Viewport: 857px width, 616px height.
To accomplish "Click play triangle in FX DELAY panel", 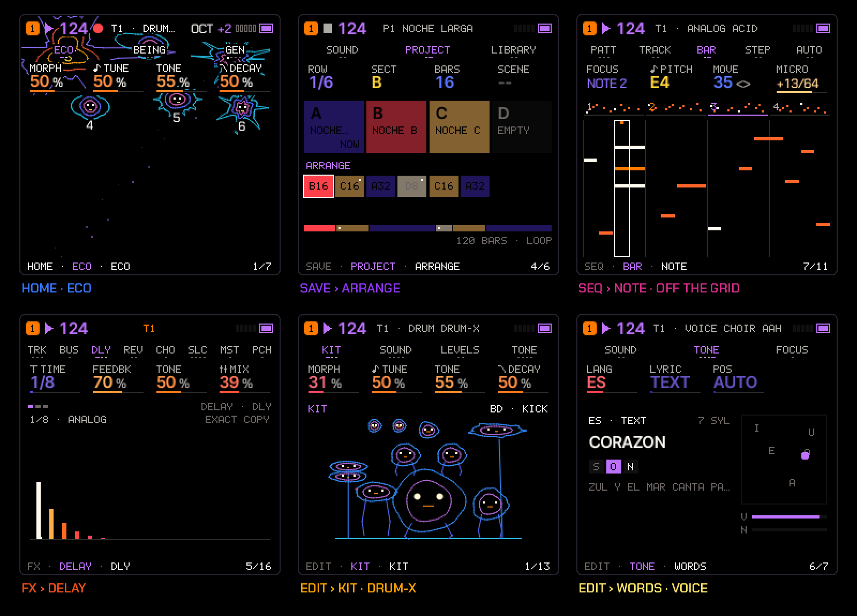I will [49, 328].
